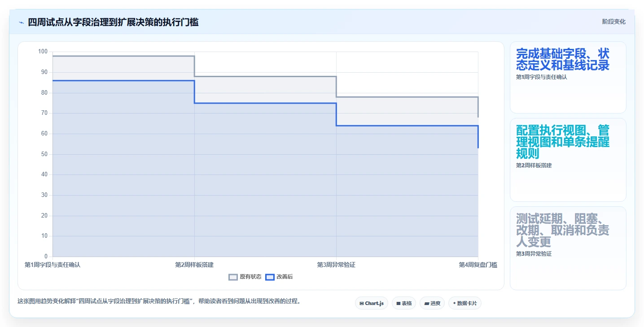Click the 第4周复盘门槛 x-axis label

pyautogui.click(x=478, y=265)
